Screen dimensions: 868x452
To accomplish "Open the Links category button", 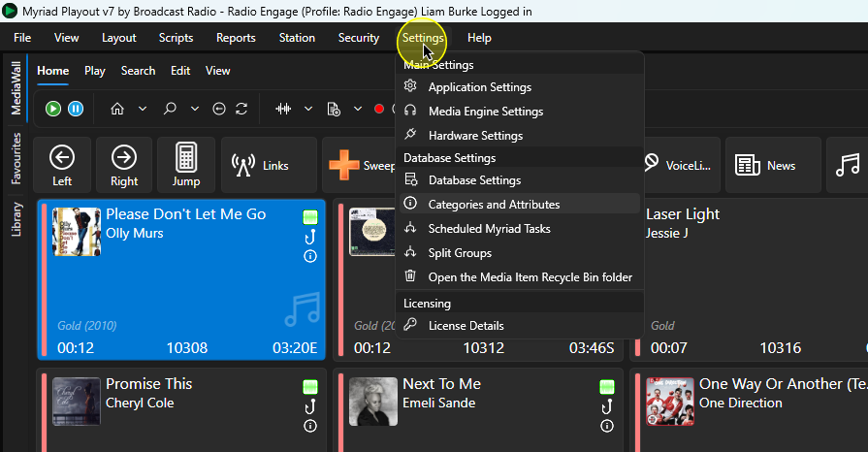I will (x=269, y=165).
